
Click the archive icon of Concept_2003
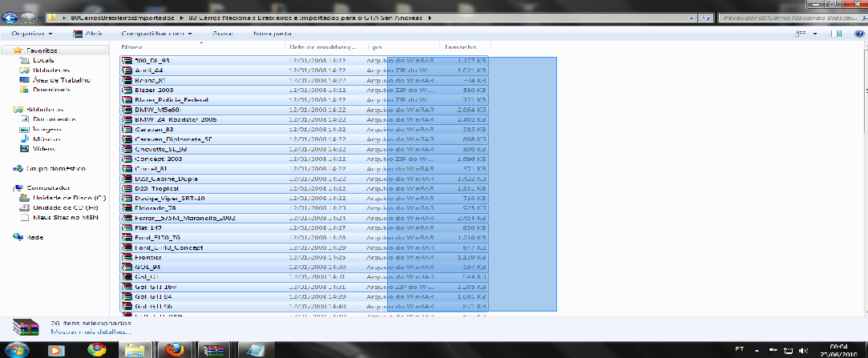pyautogui.click(x=127, y=159)
